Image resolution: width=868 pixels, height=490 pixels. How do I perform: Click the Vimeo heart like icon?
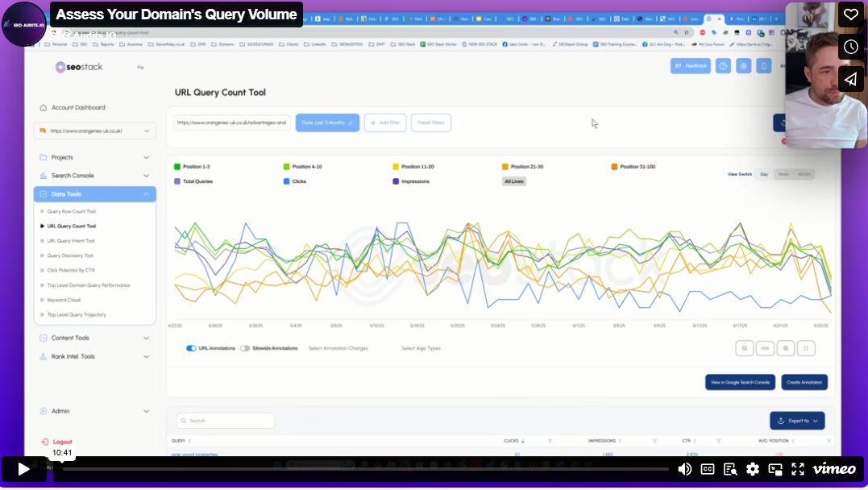tap(851, 15)
